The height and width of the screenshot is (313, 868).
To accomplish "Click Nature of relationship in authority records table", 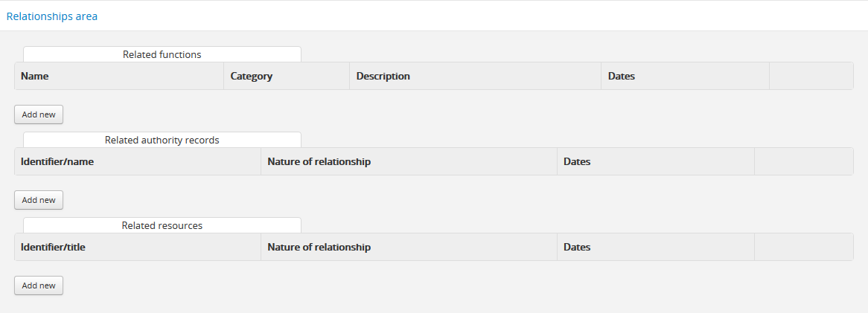I will 319,161.
